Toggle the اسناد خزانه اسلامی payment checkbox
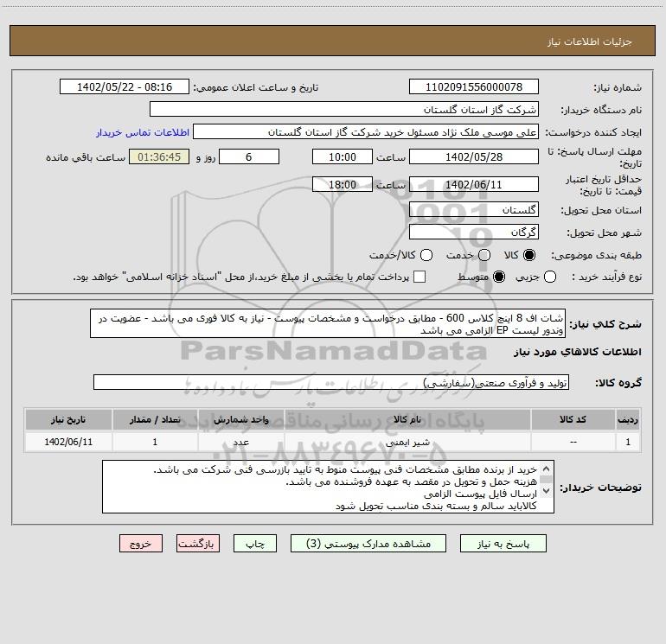The width and height of the screenshot is (666, 644). point(419,277)
